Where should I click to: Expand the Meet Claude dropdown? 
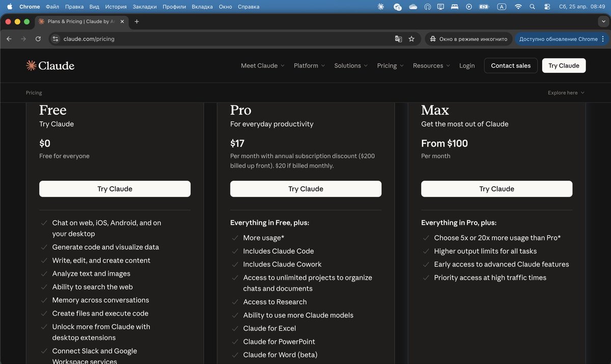[262, 66]
